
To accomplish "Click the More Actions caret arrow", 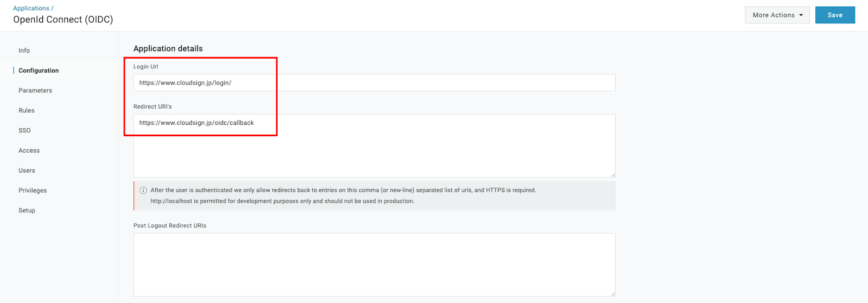I will 801,15.
